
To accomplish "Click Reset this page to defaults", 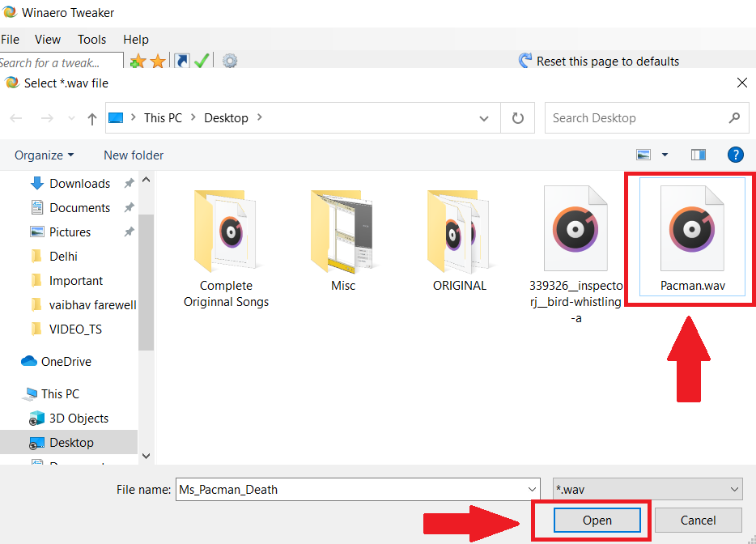I will pos(599,62).
